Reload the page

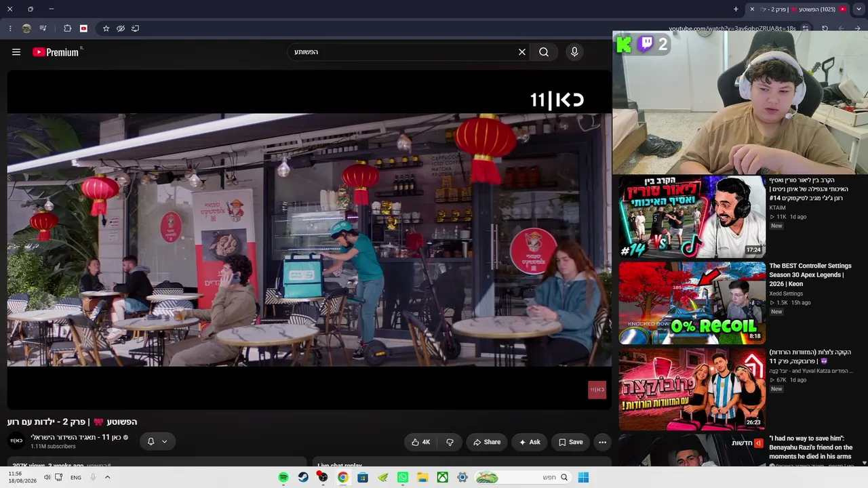click(x=825, y=28)
